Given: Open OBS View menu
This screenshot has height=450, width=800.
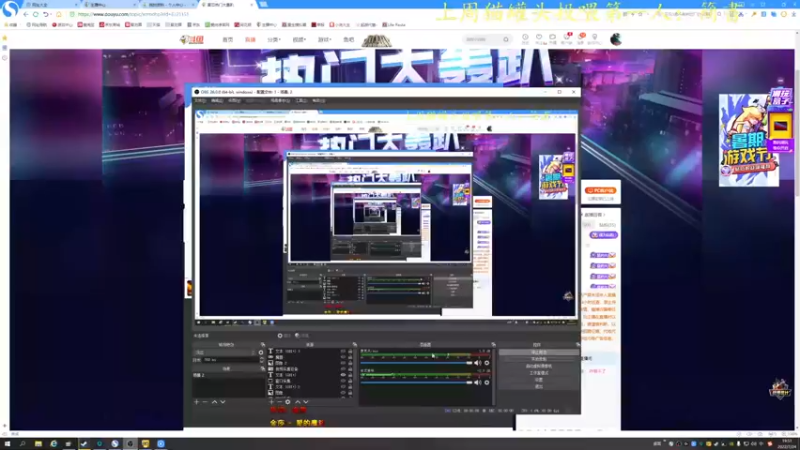Looking at the screenshot, I should 234,101.
